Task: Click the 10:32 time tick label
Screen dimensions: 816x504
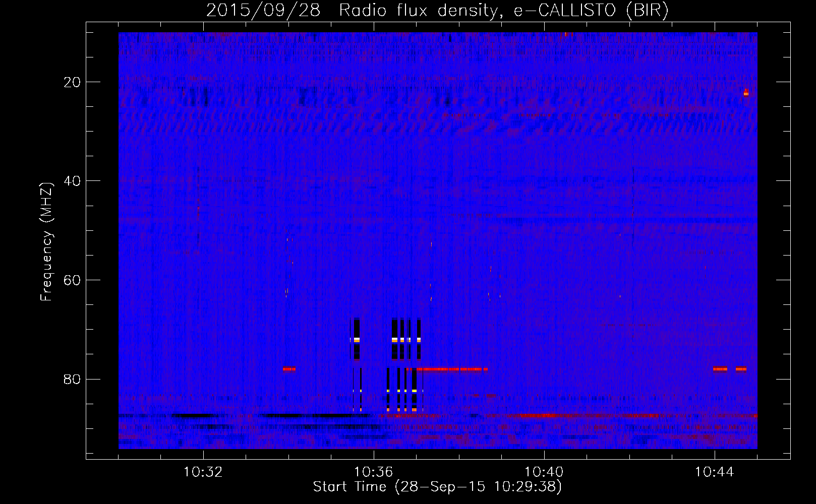Action: pyautogui.click(x=203, y=472)
